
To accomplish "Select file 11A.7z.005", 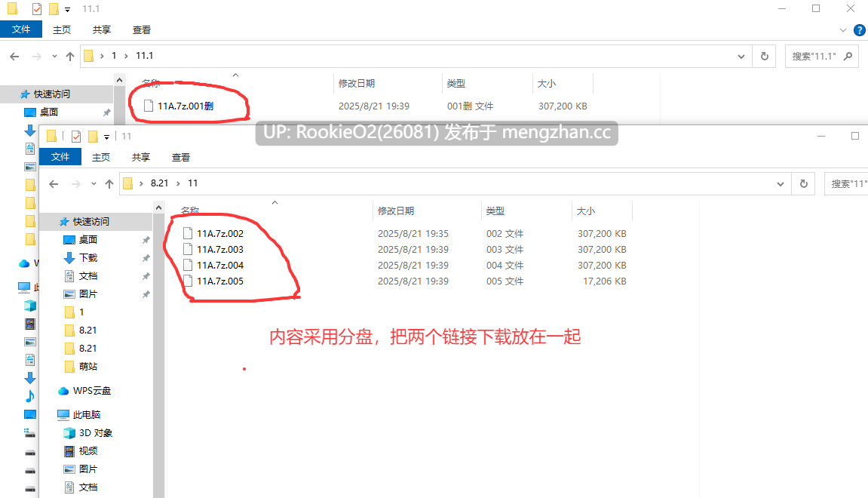I will [x=219, y=281].
